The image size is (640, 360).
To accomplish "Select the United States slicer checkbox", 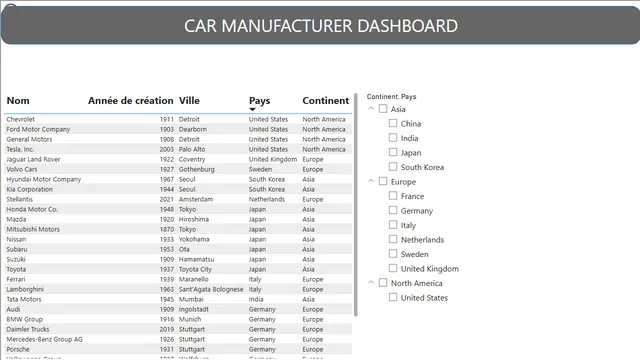I will (393, 297).
